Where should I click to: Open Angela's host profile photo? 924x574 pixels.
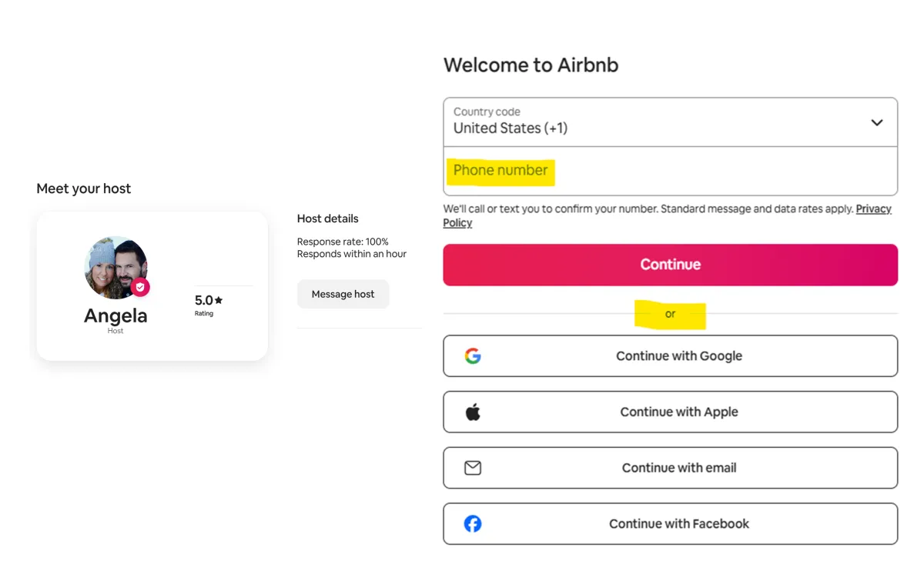pyautogui.click(x=114, y=267)
